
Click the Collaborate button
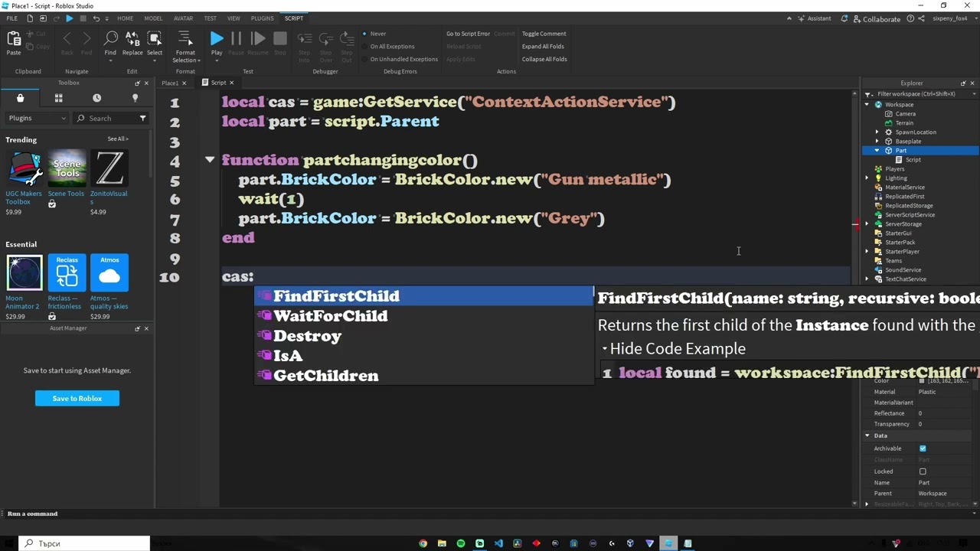876,18
